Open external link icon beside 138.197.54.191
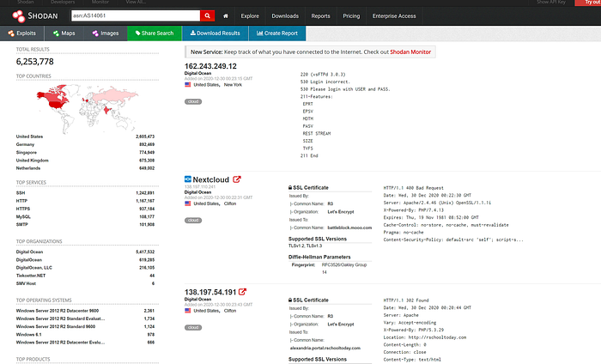This screenshot has height=364, width=601. pos(242,292)
